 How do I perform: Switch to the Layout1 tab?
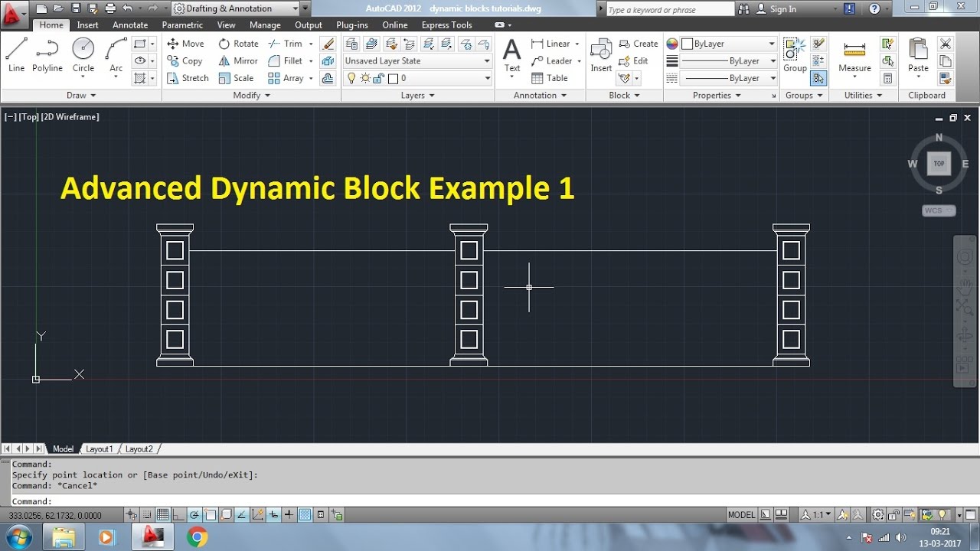coord(99,449)
